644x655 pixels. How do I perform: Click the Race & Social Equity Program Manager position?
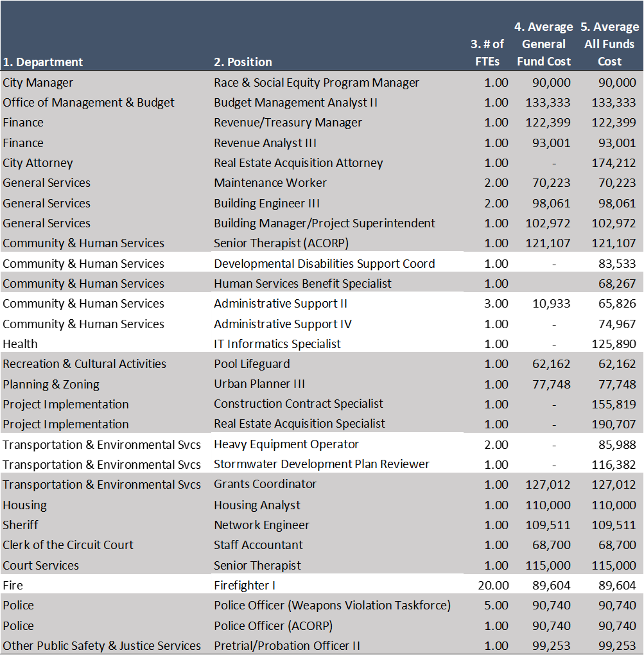pyautogui.click(x=317, y=82)
